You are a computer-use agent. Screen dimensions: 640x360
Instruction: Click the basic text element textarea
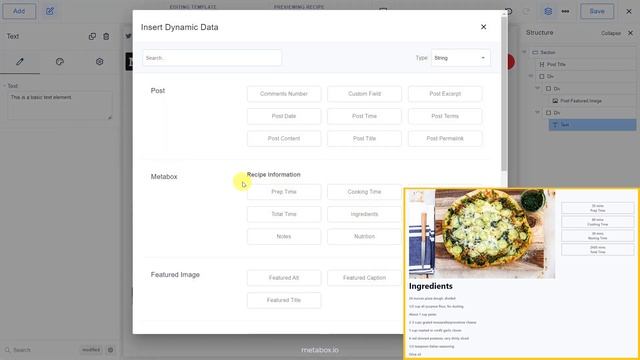coord(60,106)
